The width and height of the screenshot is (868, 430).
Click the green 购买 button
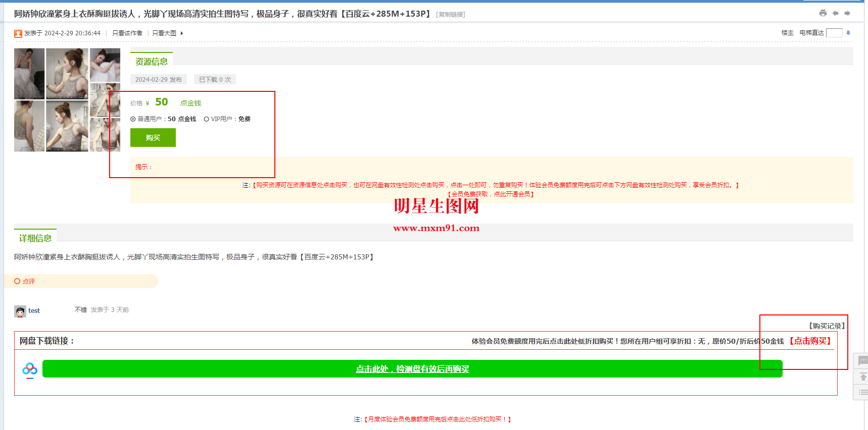153,138
